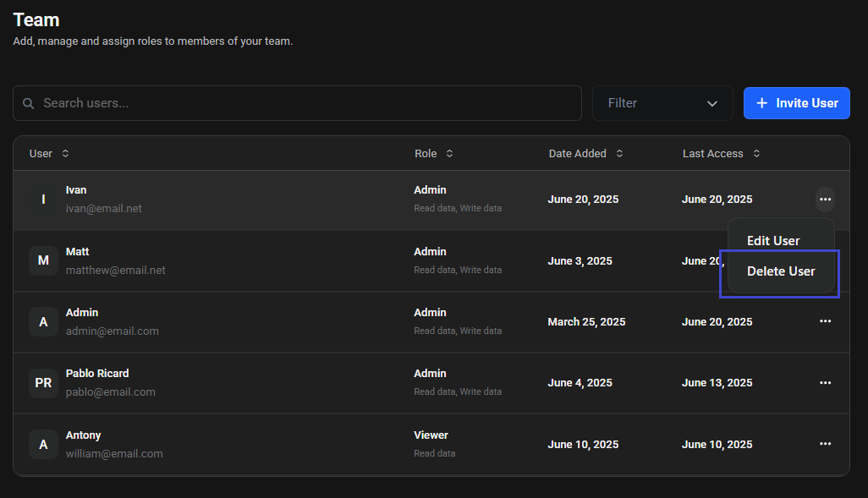Select Delete User from the context menu
This screenshot has height=498, width=868.
[x=781, y=271]
